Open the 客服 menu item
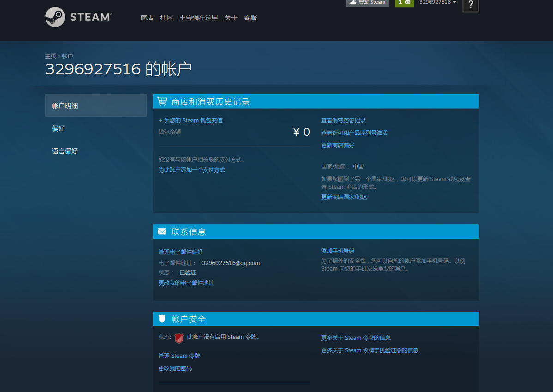Image resolution: width=553 pixels, height=392 pixels. coord(250,18)
